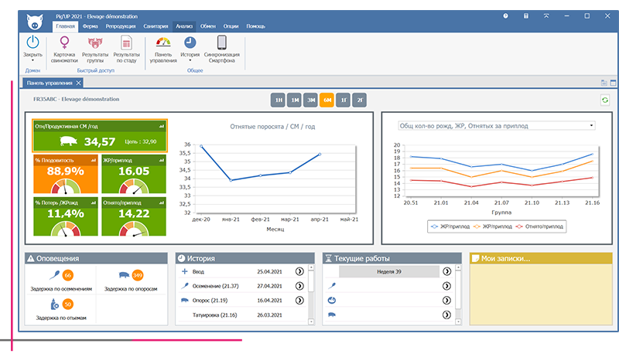Viewport: 619px width, 364px height.
Task: Open the История ribbon dropdown
Action: (190, 60)
